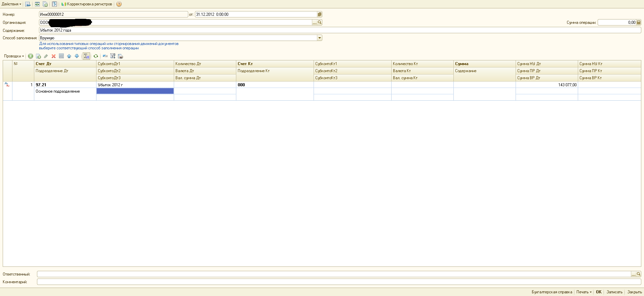Click the credit account cell 000
644x296 pixels.
275,85
